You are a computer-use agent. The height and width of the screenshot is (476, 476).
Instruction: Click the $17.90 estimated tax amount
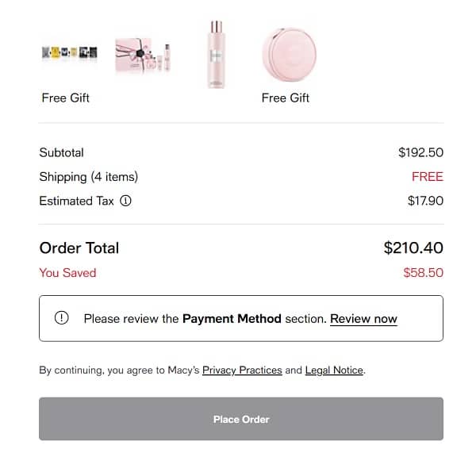point(425,201)
